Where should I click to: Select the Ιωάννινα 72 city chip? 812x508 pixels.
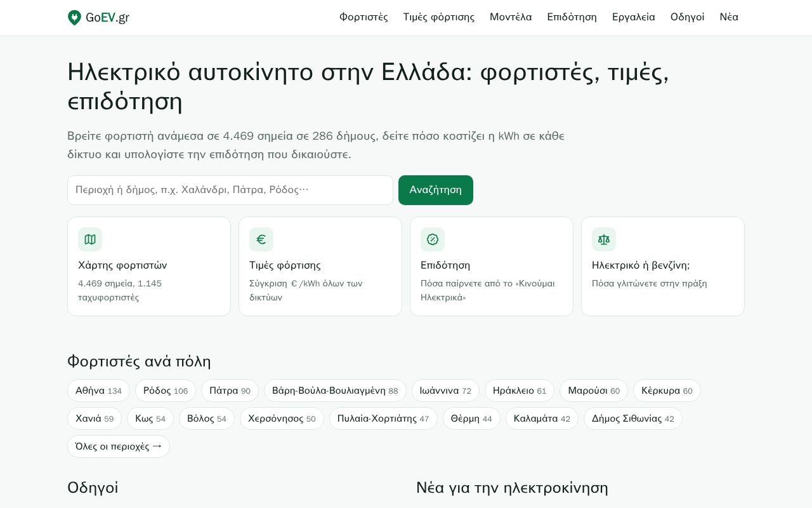[x=445, y=391]
